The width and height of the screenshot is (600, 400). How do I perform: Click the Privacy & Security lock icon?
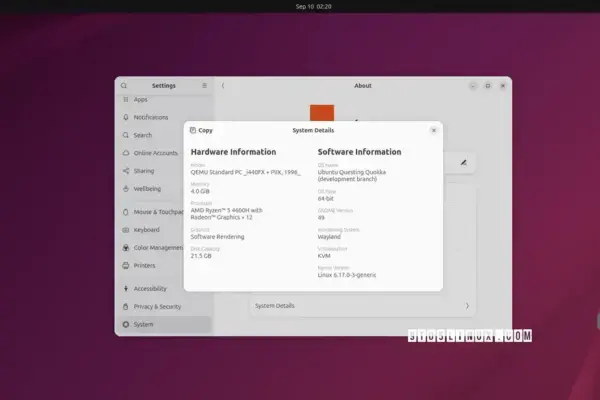126,306
